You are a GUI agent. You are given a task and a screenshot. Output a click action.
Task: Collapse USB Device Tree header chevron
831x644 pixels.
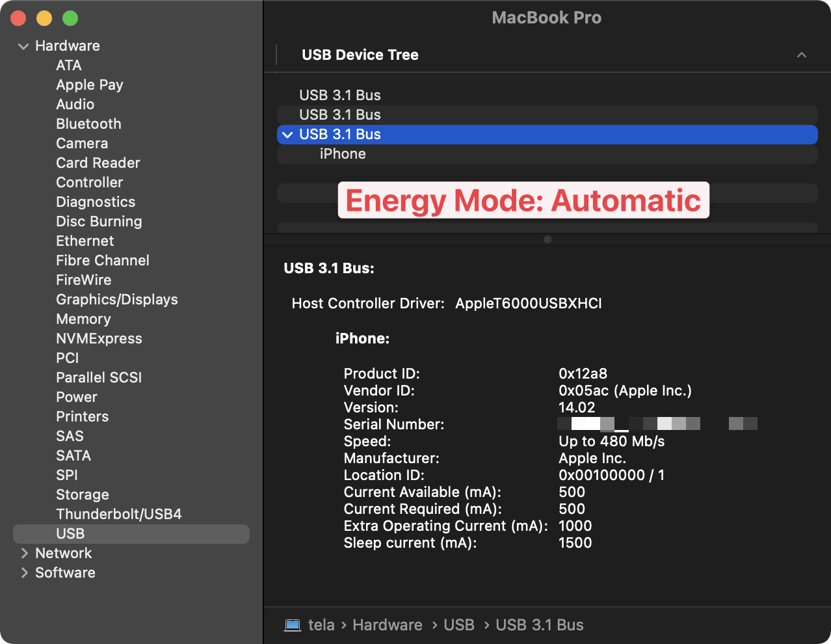point(802,55)
